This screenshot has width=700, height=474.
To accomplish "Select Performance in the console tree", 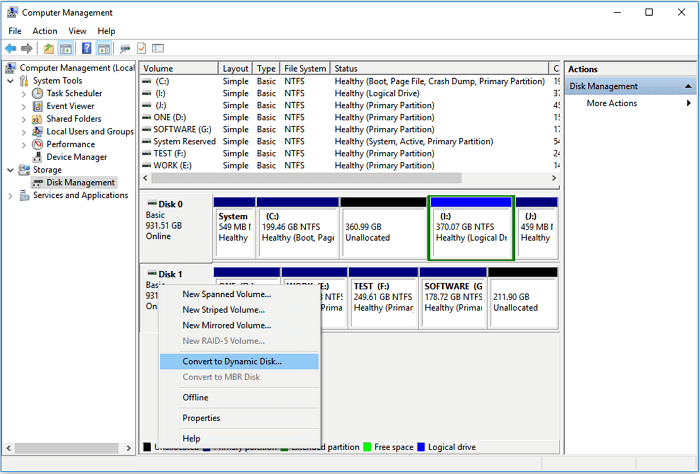I will 70,144.
